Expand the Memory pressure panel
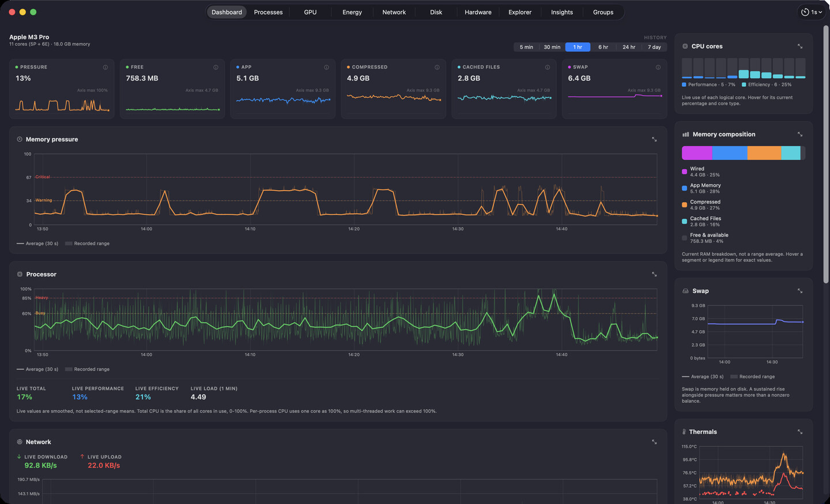830x504 pixels. pos(654,139)
